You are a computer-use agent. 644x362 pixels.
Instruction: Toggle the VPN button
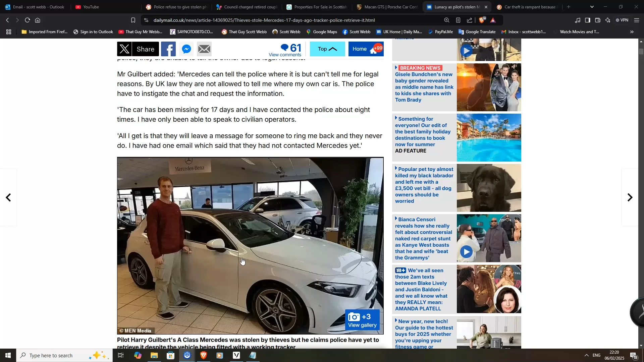pyautogui.click(x=622, y=20)
